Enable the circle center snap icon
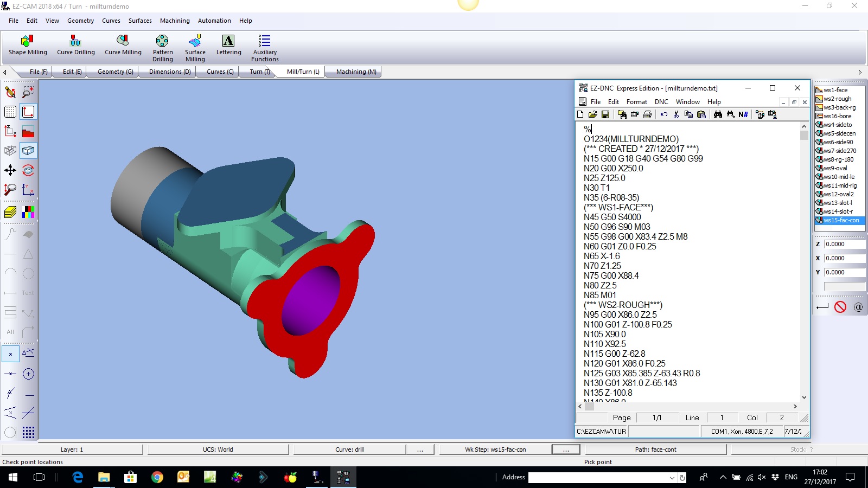 pos(28,374)
